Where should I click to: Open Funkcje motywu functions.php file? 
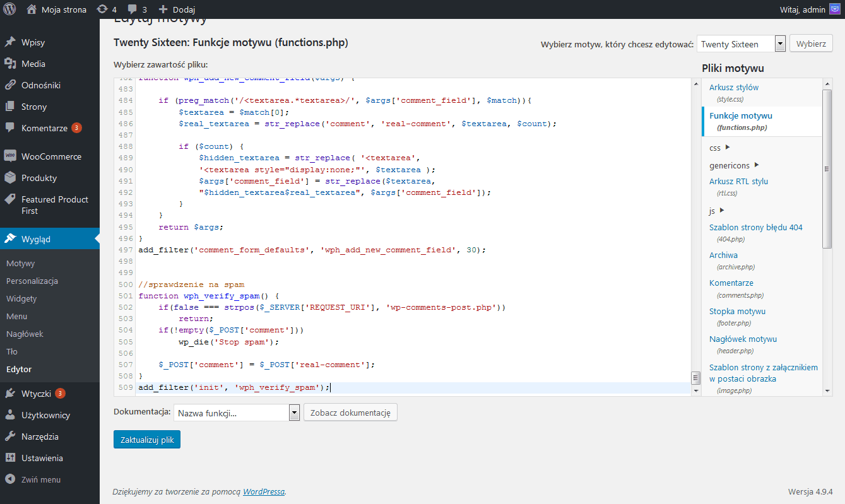tap(741, 115)
